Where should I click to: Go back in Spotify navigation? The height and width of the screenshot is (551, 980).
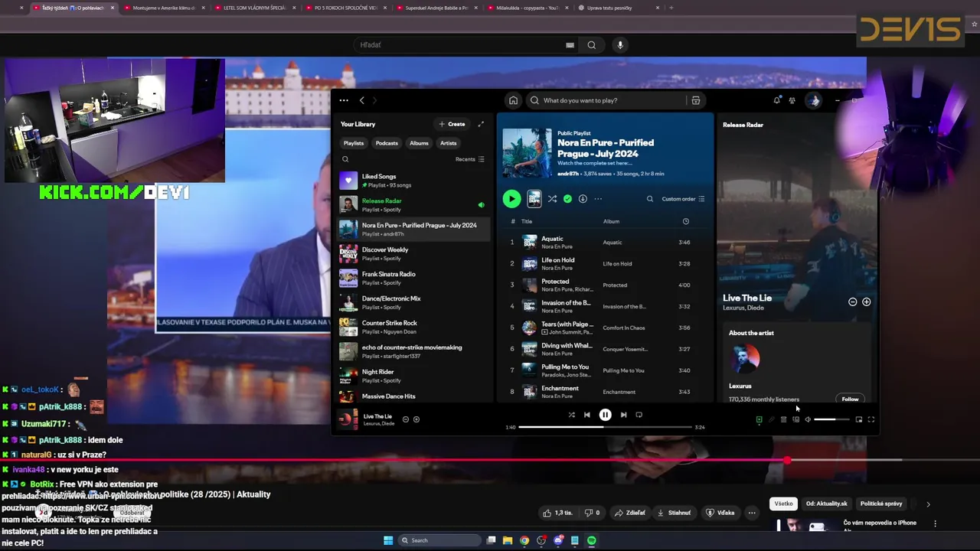[362, 100]
